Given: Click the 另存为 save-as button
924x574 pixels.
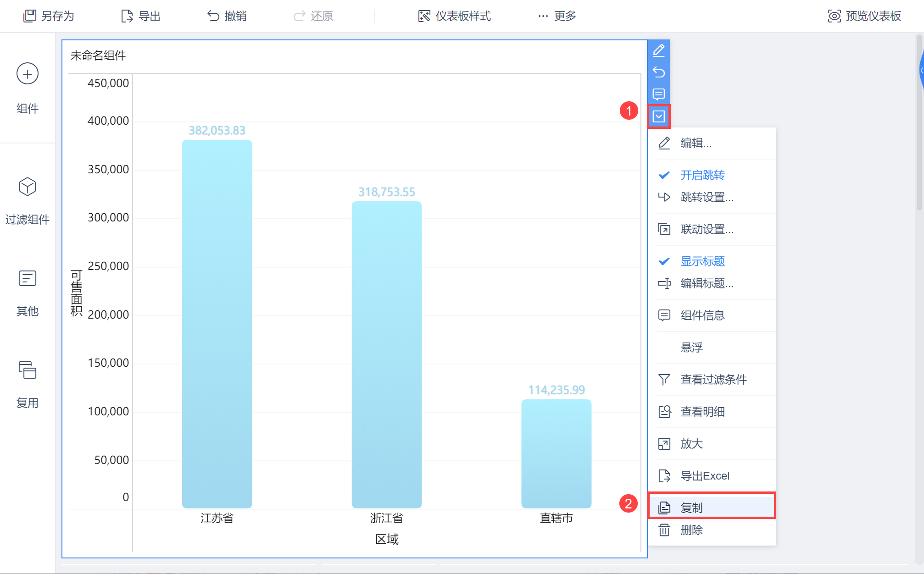Looking at the screenshot, I should [49, 16].
